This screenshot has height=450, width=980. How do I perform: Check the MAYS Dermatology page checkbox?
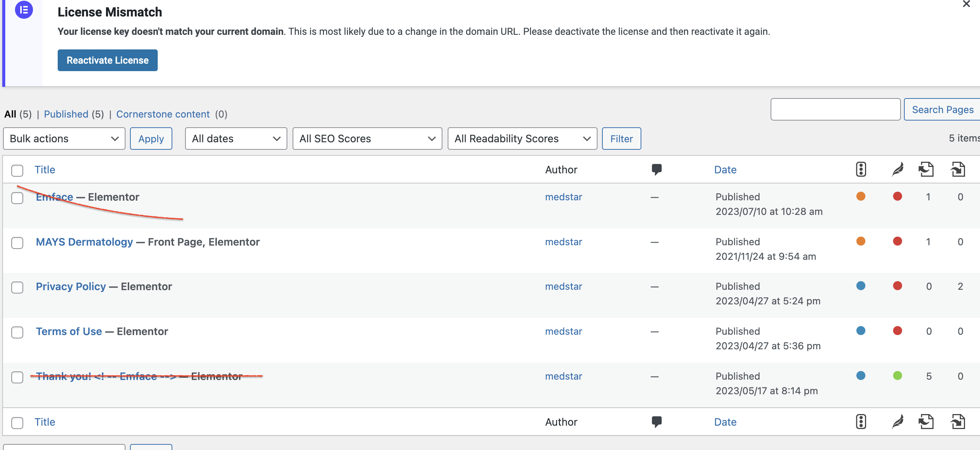click(17, 243)
